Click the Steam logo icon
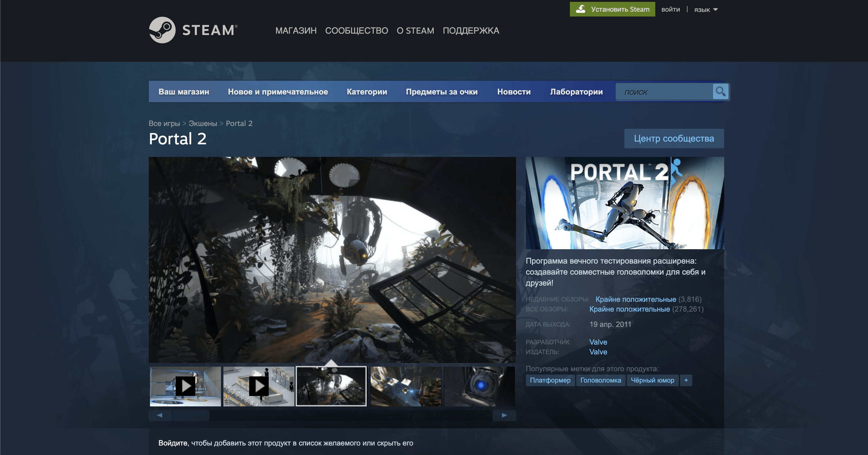Image resolution: width=868 pixels, height=455 pixels. 162,30
